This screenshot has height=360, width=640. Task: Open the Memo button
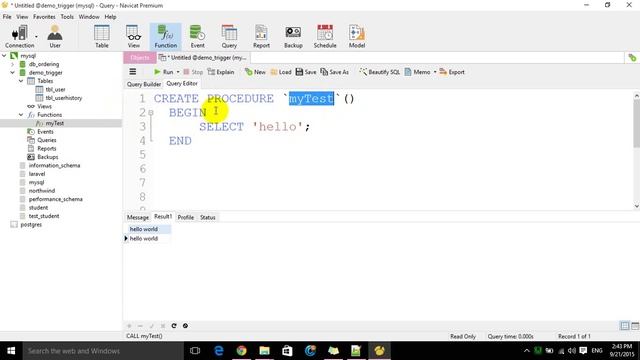point(417,72)
